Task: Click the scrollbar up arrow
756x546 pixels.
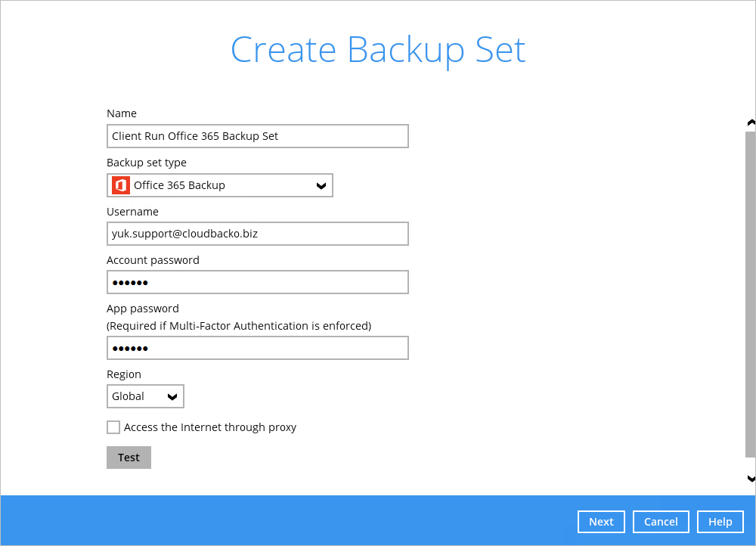Action: 751,123
